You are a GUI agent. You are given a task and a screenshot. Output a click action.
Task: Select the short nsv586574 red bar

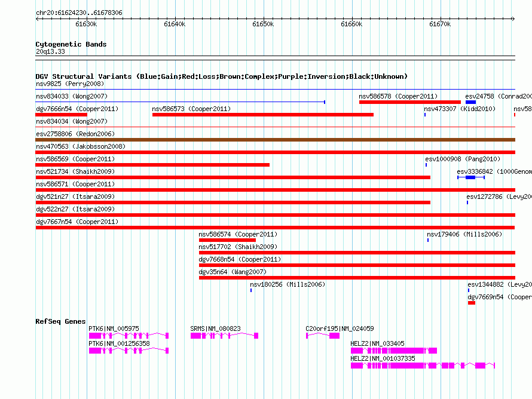pos(210,240)
